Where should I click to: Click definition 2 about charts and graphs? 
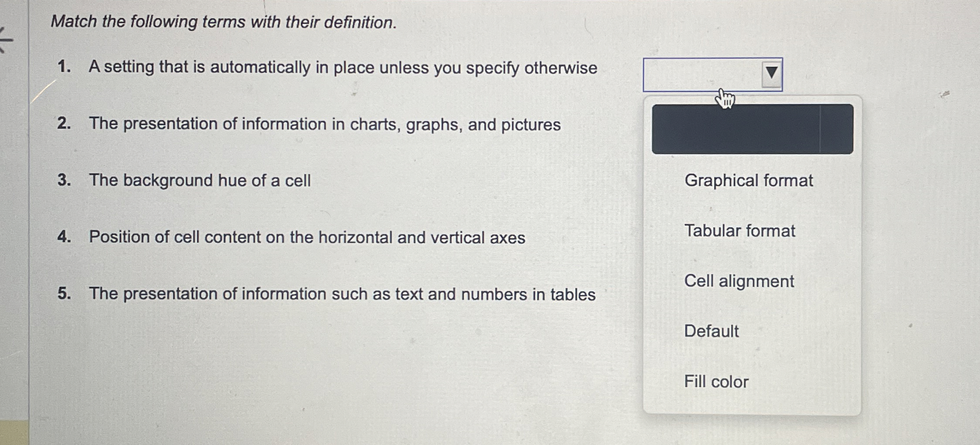(x=324, y=124)
